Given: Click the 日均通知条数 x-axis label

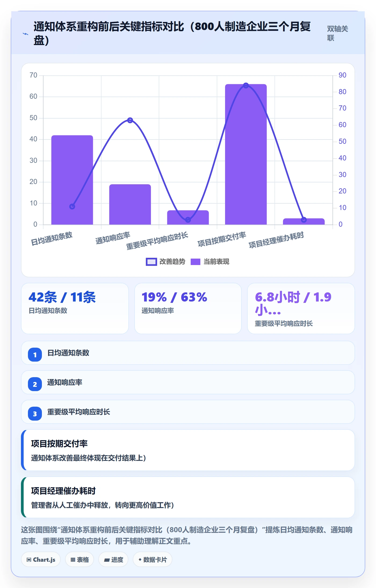Looking at the screenshot, I should [52, 239].
